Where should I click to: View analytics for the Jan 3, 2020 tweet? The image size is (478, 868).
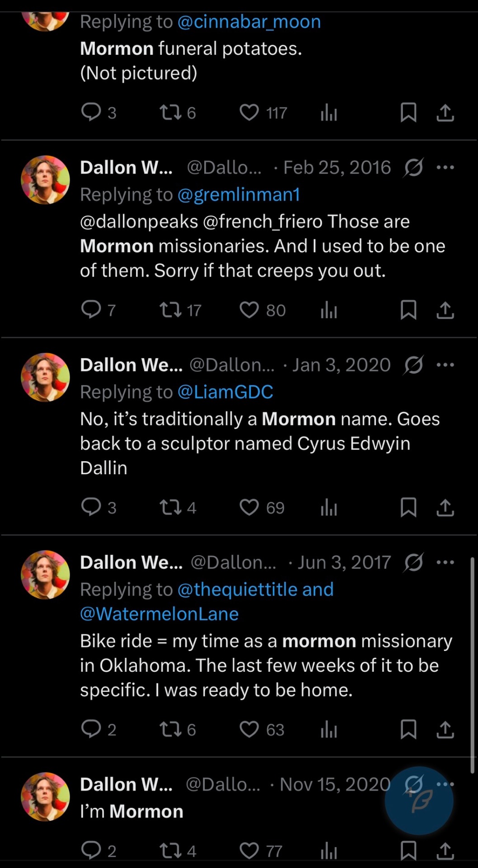coord(329,507)
